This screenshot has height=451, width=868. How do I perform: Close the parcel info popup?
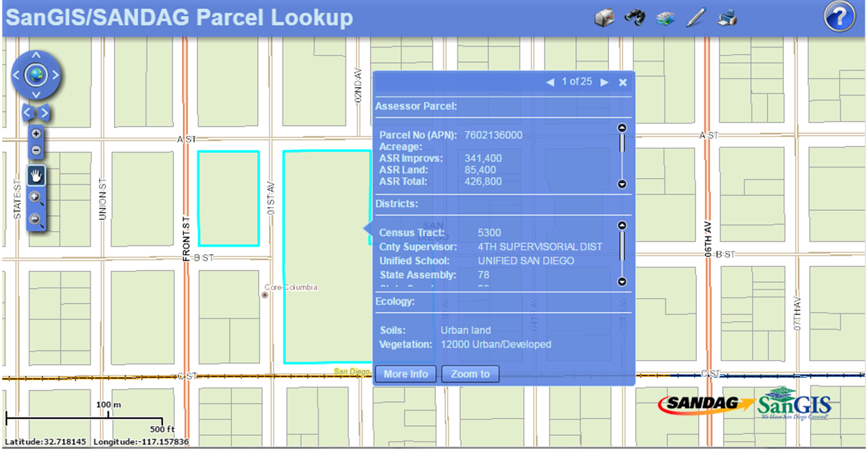click(x=623, y=82)
